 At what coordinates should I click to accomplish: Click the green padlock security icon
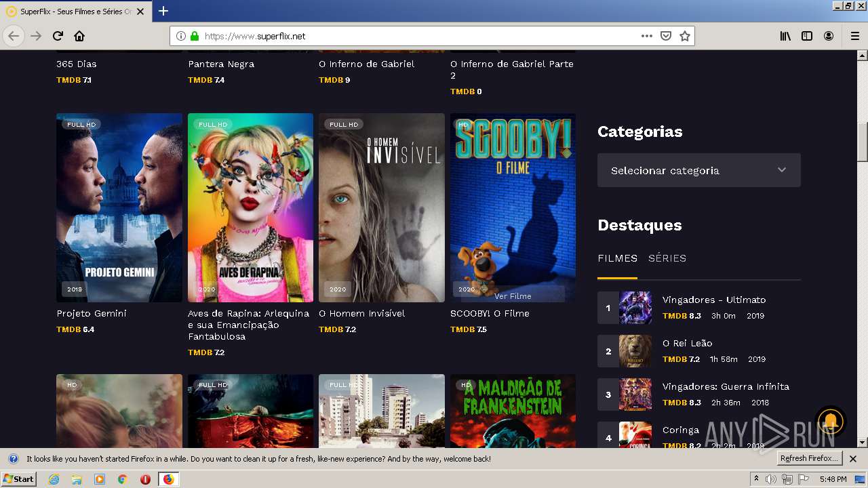tap(195, 36)
